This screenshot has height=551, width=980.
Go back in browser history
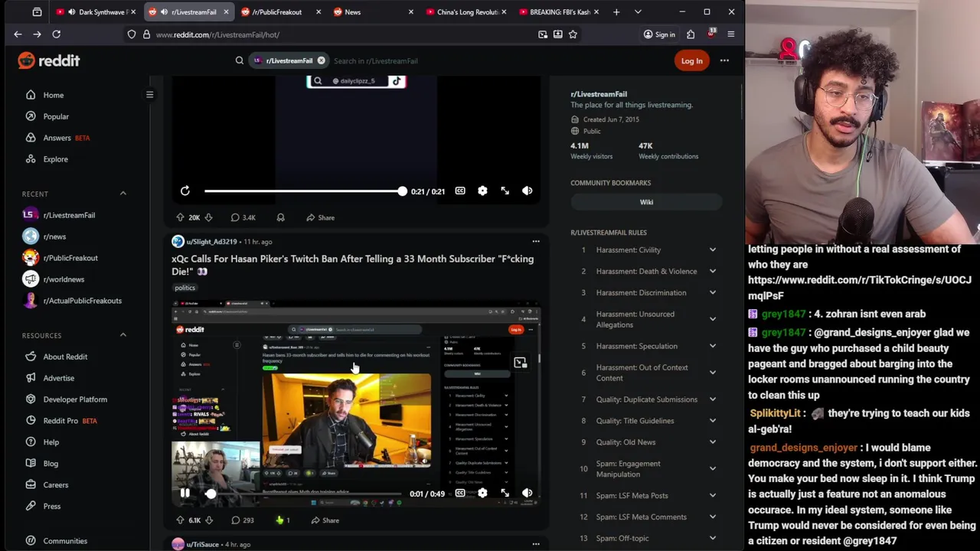pyautogui.click(x=18, y=34)
